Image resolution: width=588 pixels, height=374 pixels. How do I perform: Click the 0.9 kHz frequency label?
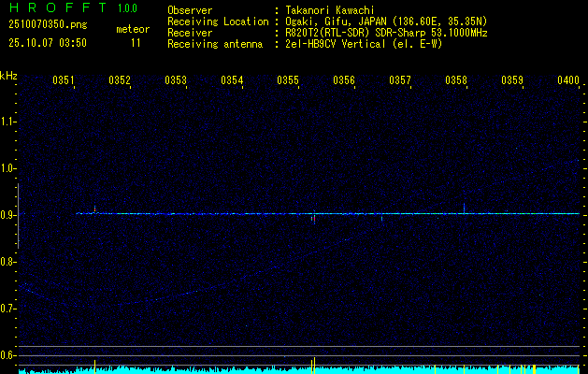pyautogui.click(x=8, y=215)
